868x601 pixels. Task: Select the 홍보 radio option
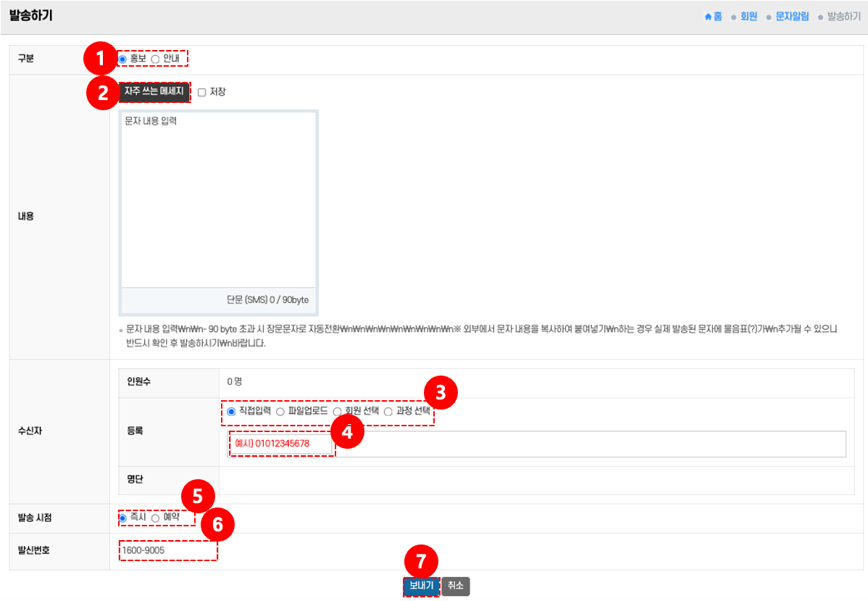123,59
